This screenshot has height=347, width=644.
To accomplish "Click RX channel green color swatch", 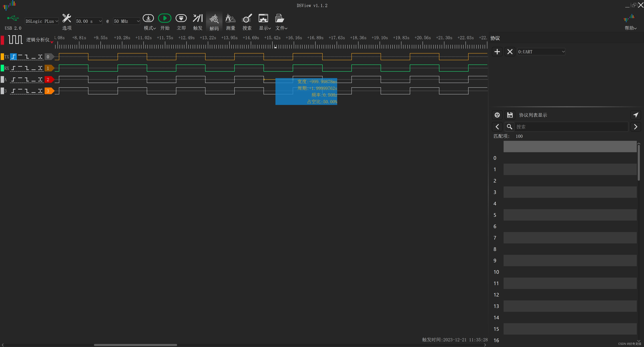I will click(x=2, y=68).
